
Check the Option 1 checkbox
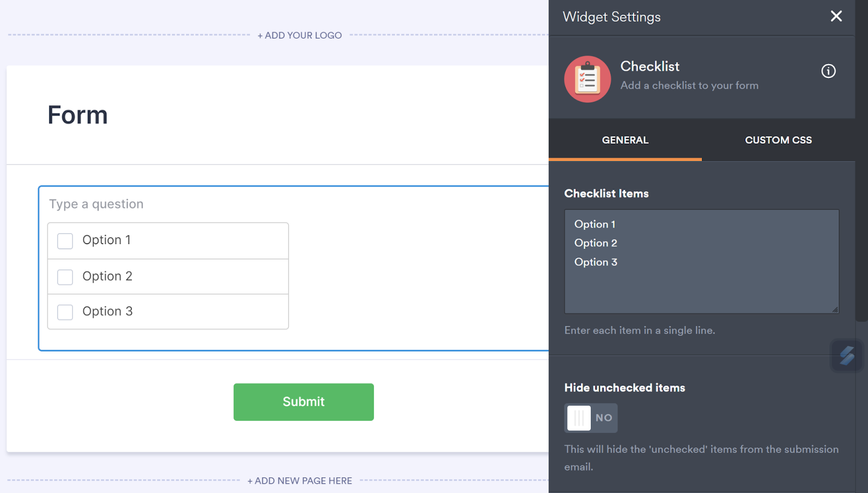coord(65,241)
